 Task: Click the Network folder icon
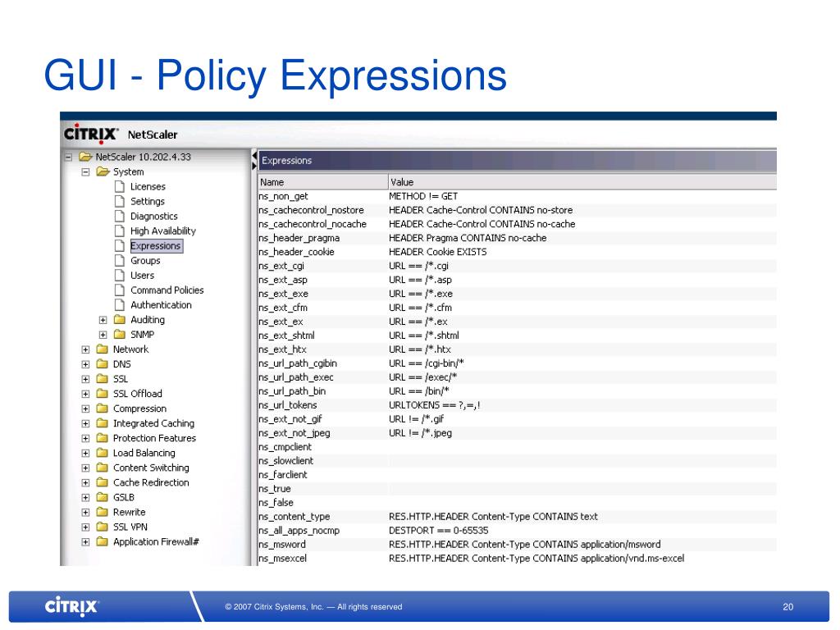[103, 349]
